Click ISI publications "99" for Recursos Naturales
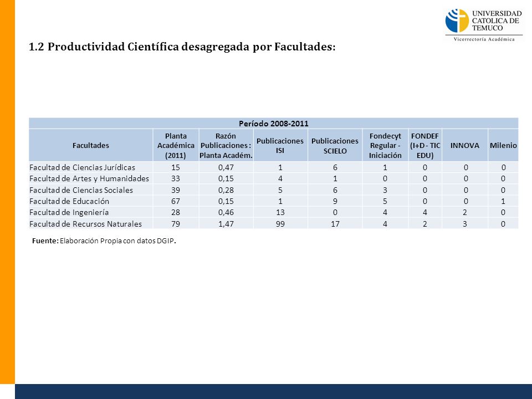 click(x=280, y=224)
